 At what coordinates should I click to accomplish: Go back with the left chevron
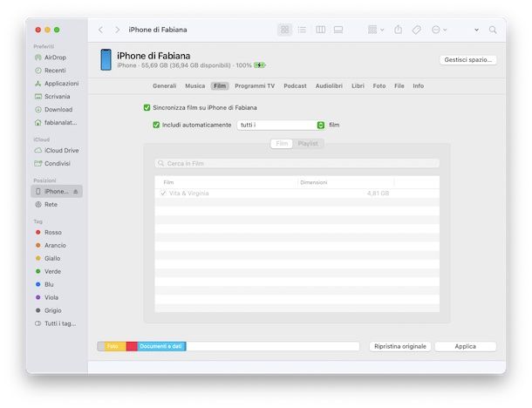click(101, 30)
